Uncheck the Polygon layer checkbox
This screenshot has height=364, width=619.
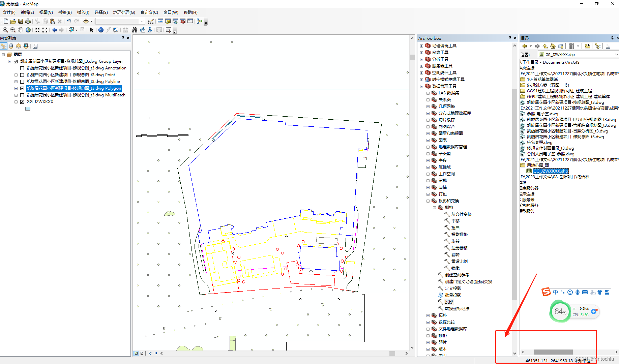click(22, 88)
